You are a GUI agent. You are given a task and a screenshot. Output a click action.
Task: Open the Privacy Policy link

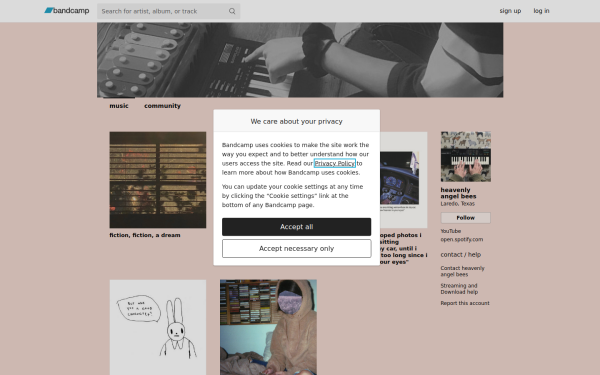click(x=334, y=163)
